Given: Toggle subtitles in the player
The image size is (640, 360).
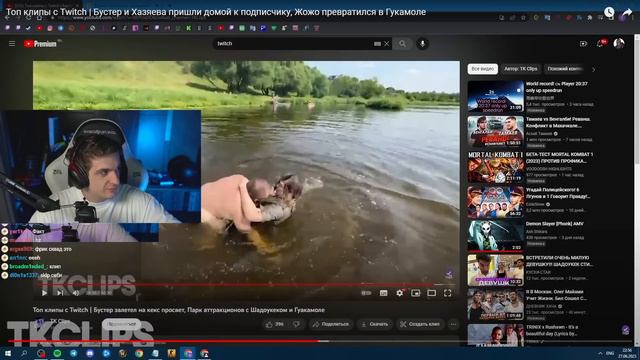Looking at the screenshot, I should [x=383, y=293].
